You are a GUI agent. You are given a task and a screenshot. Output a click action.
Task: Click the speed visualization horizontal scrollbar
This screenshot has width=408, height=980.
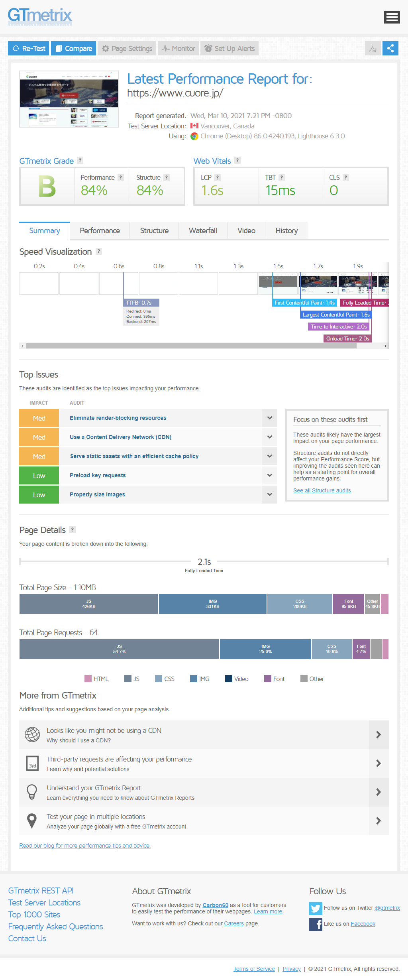(191, 346)
